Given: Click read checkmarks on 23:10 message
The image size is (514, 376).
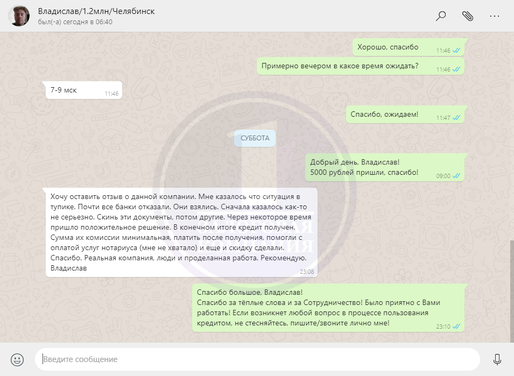Looking at the screenshot, I should [456, 326].
